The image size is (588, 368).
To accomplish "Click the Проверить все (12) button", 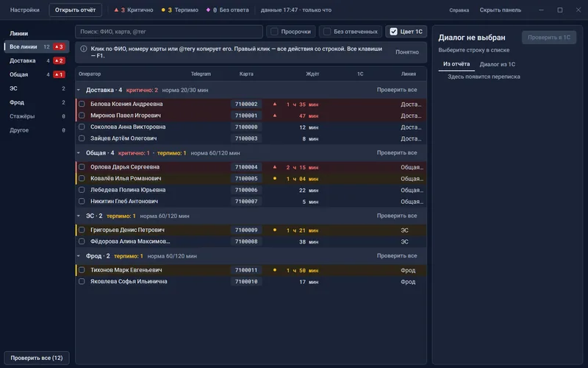I will [x=37, y=358].
